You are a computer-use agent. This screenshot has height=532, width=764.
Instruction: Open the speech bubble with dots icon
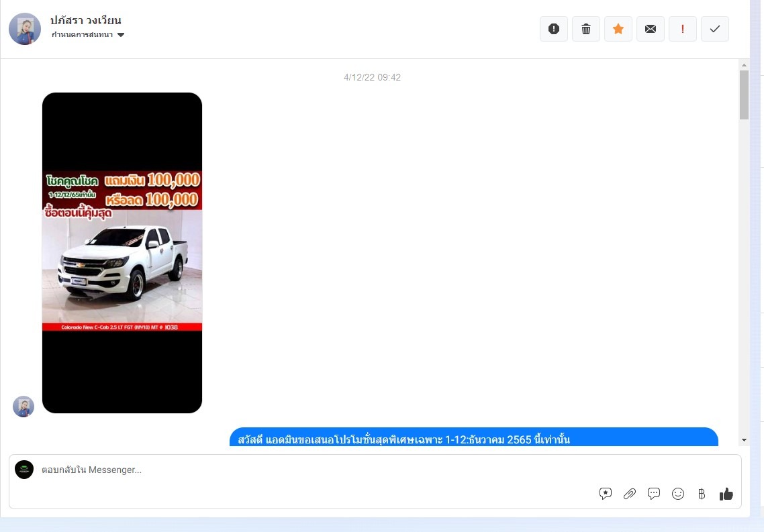(x=654, y=494)
